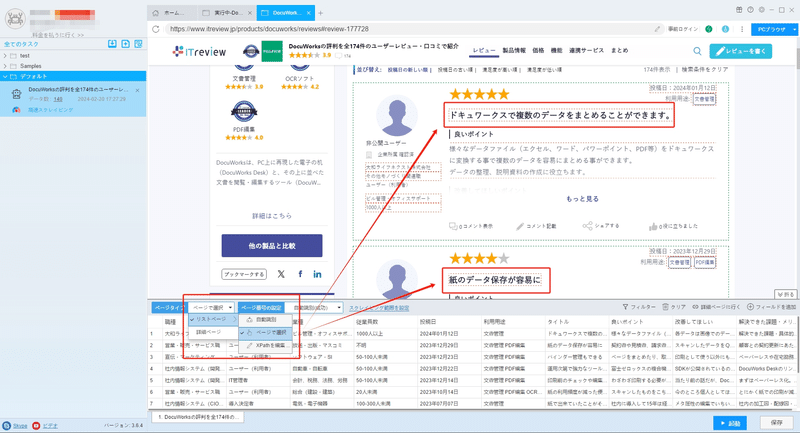
Task: Click the スクレイピング範囲を設定 link
Action: [x=379, y=308]
